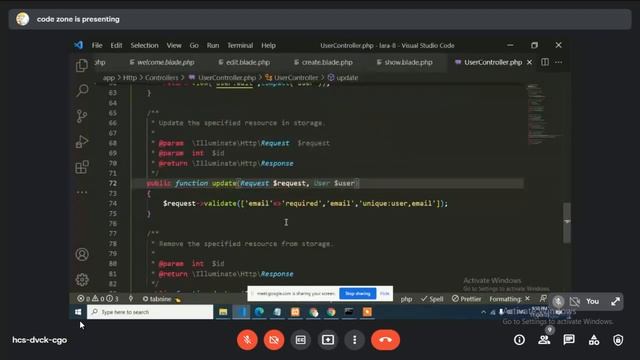Open the File menu
The width and height of the screenshot is (640, 360).
(x=97, y=45)
